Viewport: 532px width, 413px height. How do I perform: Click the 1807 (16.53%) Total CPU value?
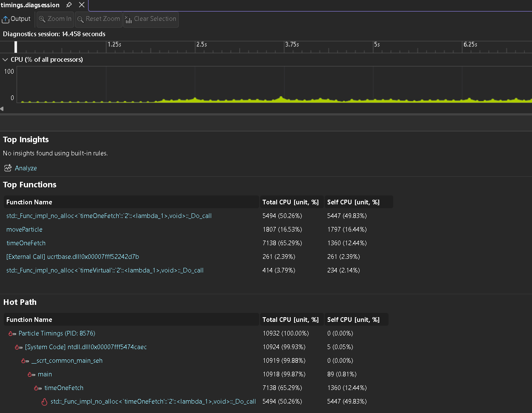coord(282,229)
